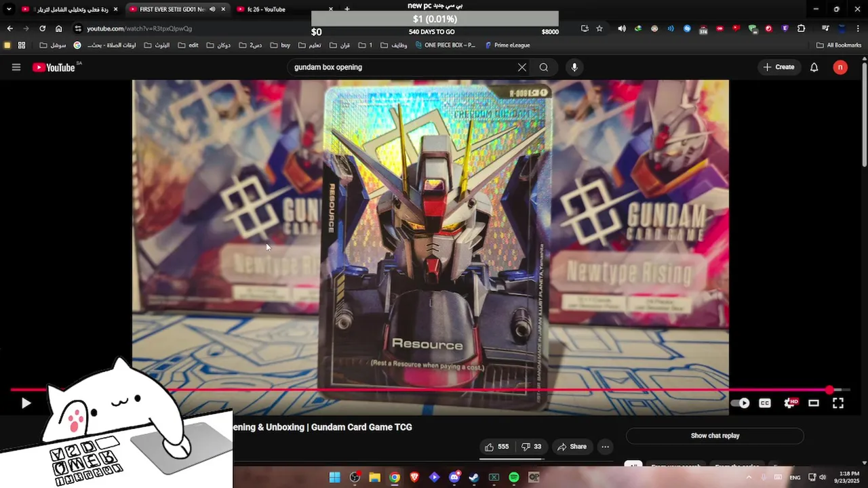This screenshot has height=488, width=868.
Task: Open the apps grid shortcut in bookmarks bar
Action: pyautogui.click(x=22, y=45)
